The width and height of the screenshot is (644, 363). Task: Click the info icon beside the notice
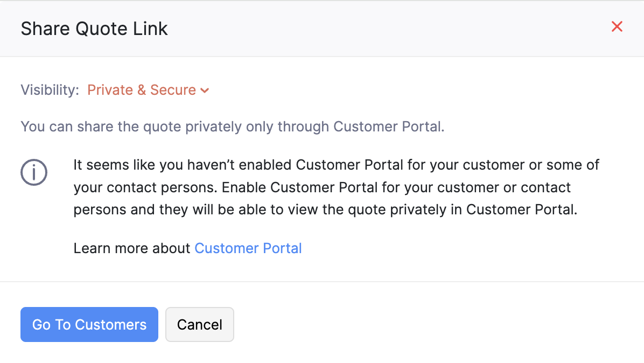[34, 172]
